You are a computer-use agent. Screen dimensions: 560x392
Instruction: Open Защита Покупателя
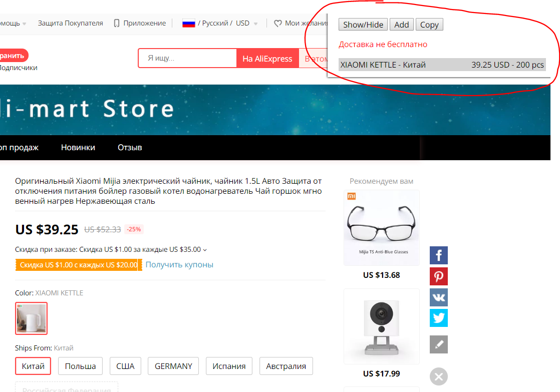70,23
